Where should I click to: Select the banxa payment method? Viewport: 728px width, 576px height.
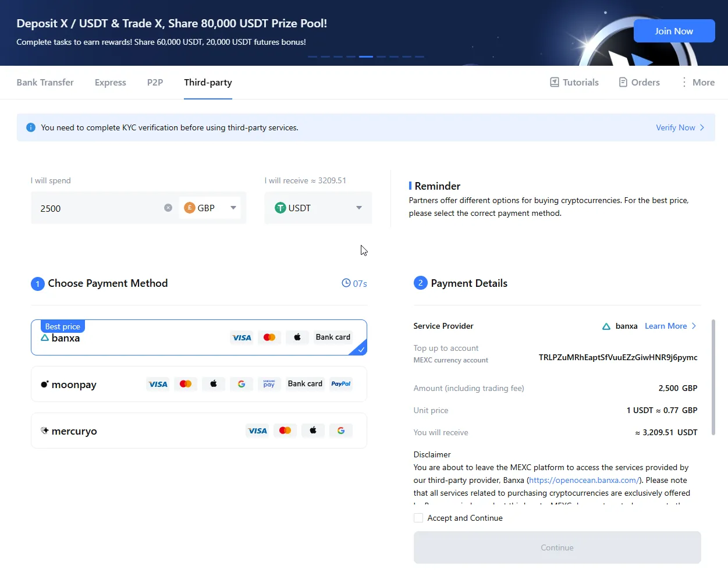pos(199,337)
